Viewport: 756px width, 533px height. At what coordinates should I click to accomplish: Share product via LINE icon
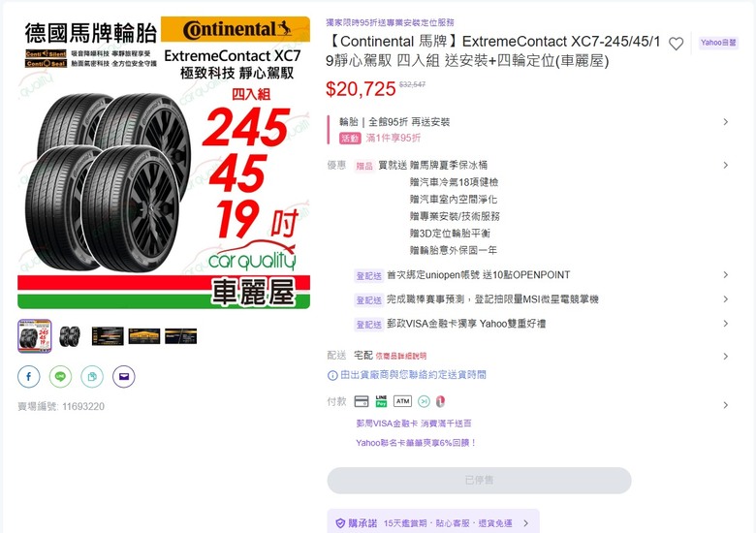[60, 376]
